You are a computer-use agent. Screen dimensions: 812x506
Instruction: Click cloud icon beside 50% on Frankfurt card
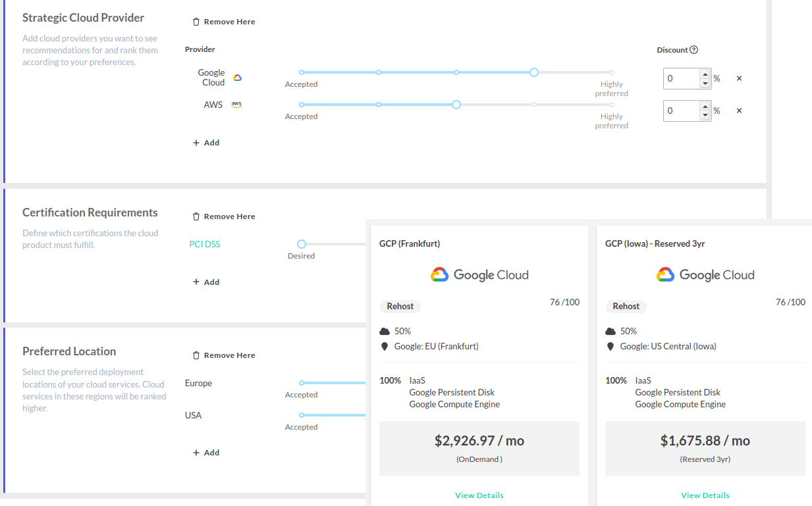click(x=385, y=331)
